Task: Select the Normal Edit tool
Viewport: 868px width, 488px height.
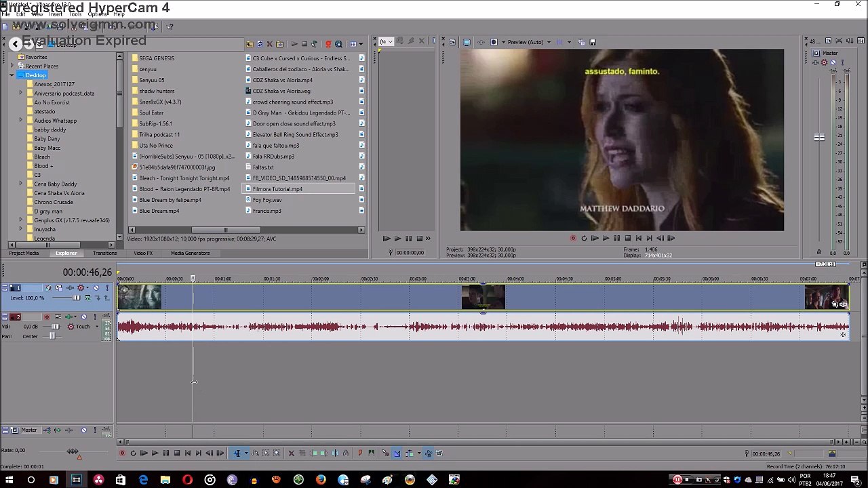Action: click(x=237, y=453)
